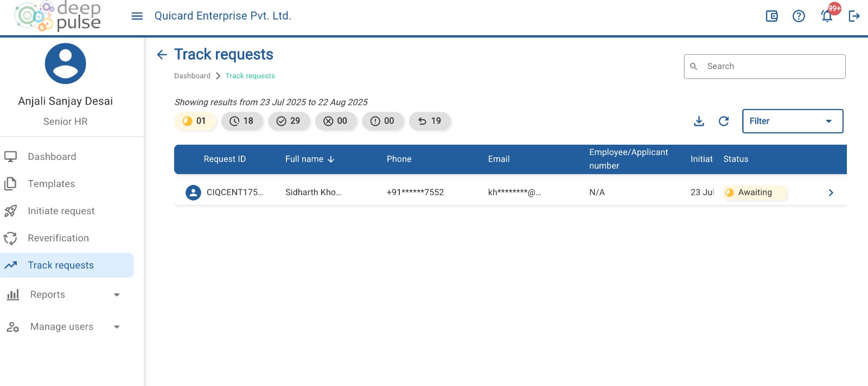Click the Status column header

tap(736, 159)
